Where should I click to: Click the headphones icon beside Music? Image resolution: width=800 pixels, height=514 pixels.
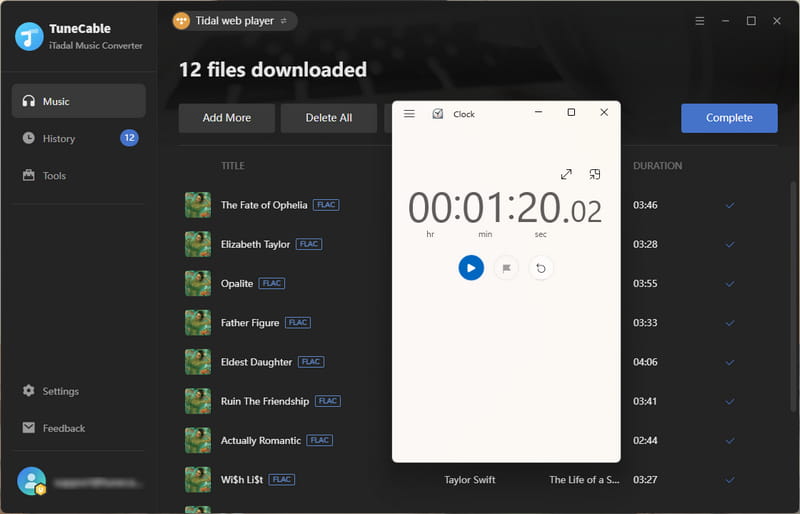29,101
